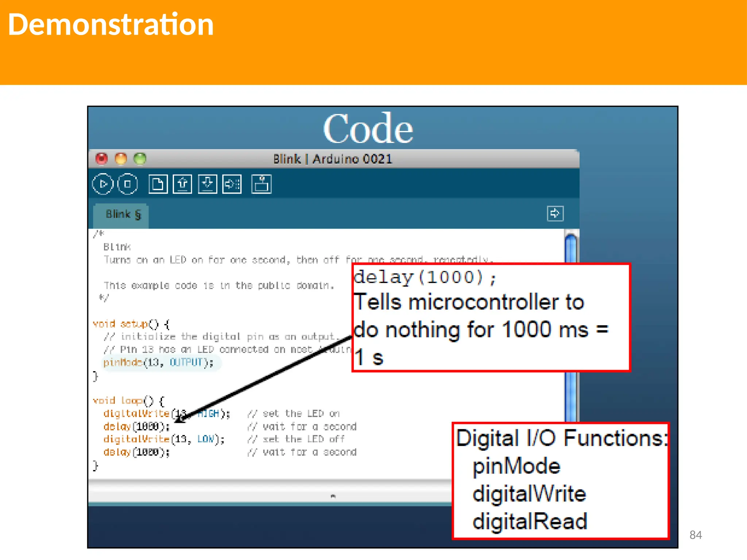Click the last delay(1000) line in loop
The image size is (747, 560).
click(x=136, y=452)
